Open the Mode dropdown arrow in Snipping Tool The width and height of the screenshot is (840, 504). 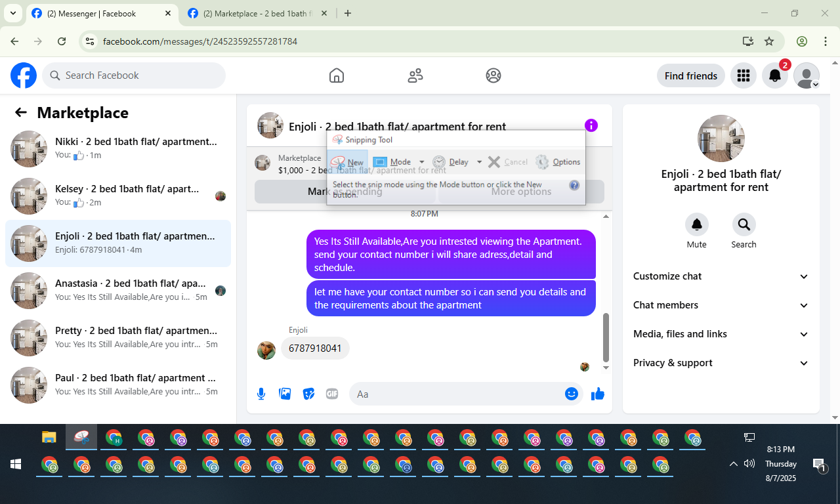coord(421,162)
